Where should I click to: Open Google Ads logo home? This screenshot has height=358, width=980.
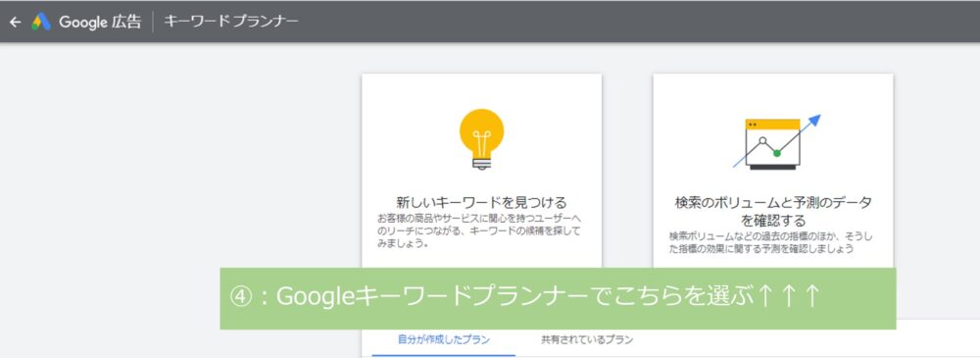(x=41, y=22)
